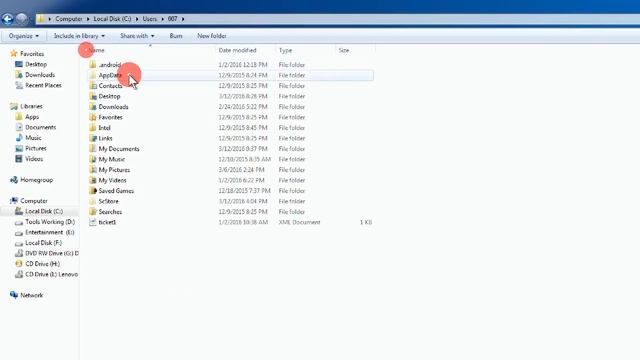Screen dimensions: 640x360
Task: Click the Searches folder icon
Action: pyautogui.click(x=93, y=212)
